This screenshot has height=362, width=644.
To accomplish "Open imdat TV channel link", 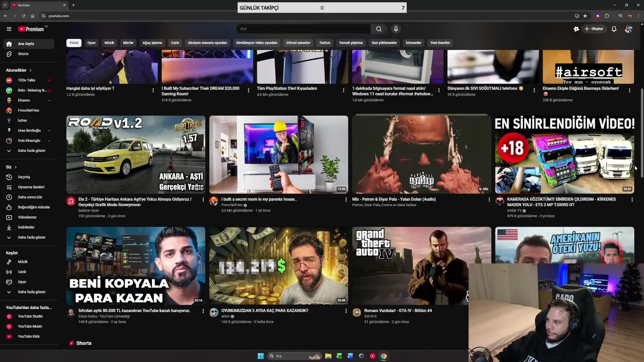I will 514,211.
